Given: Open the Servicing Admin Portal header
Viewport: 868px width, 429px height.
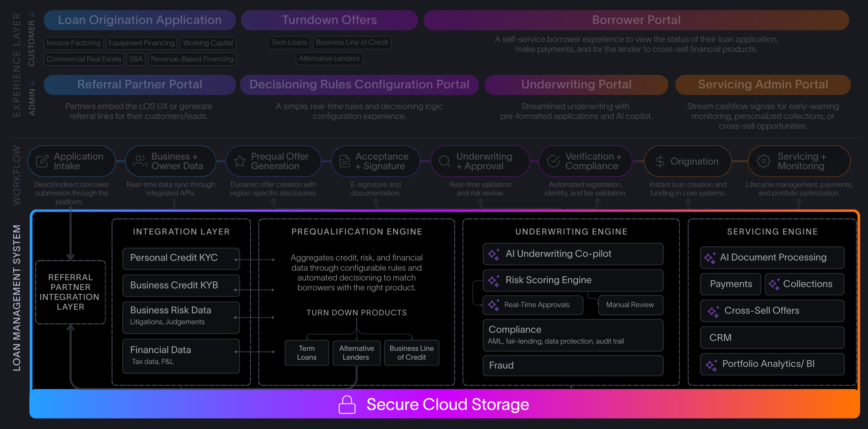Looking at the screenshot, I should pos(762,84).
